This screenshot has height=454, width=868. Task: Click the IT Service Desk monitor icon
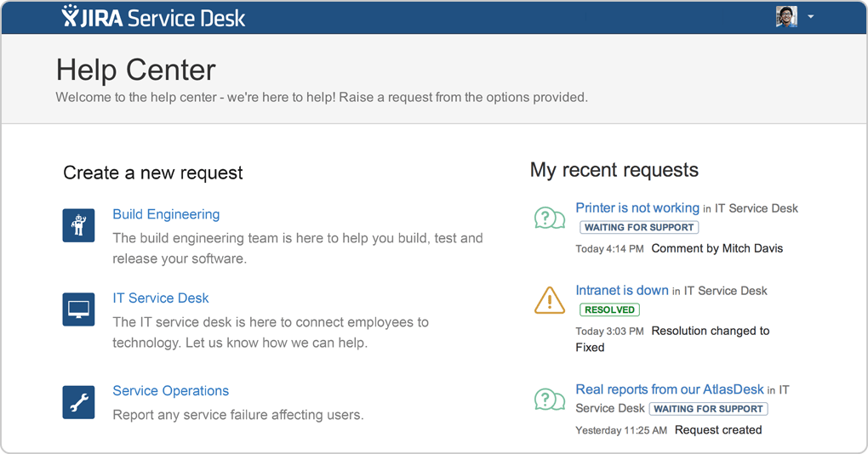[78, 309]
